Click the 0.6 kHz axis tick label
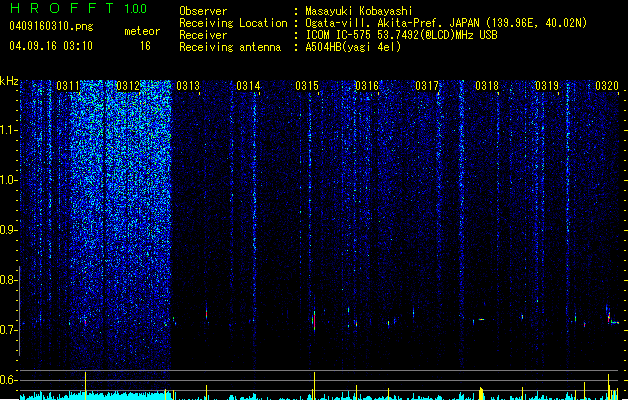629x400 pixels. point(8,380)
